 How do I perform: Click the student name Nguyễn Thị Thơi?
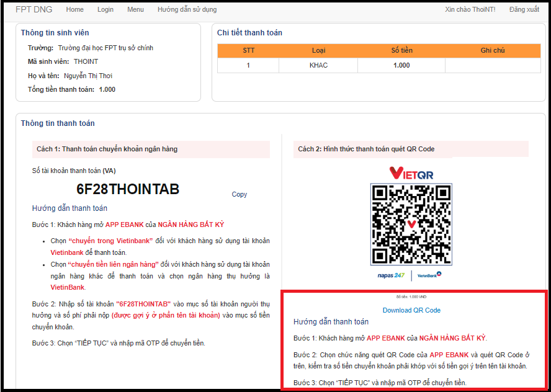click(x=88, y=76)
